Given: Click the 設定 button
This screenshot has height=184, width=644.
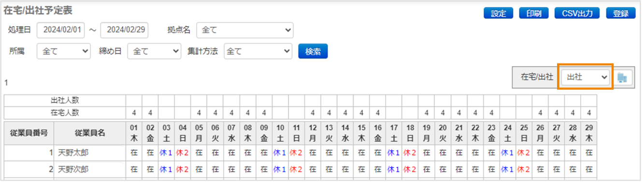Looking at the screenshot, I should pos(498,14).
